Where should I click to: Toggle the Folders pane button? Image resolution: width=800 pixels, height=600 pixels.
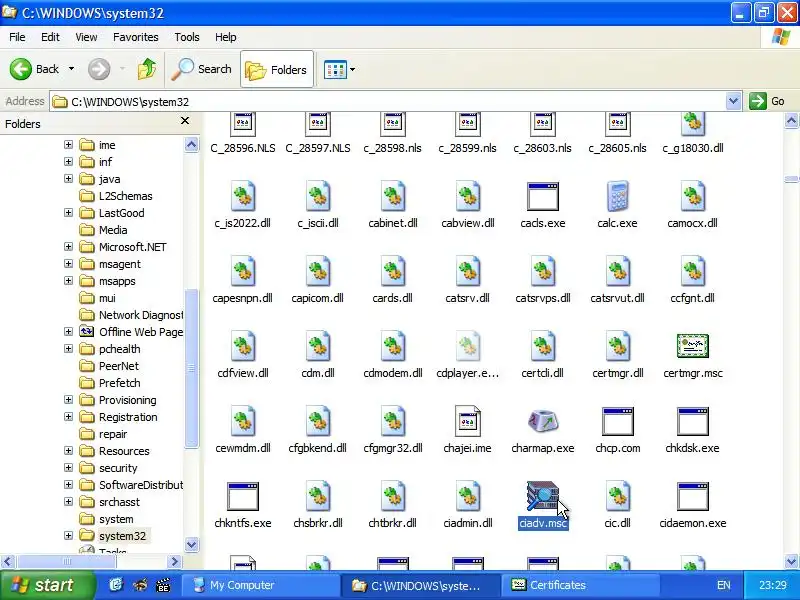(x=277, y=69)
